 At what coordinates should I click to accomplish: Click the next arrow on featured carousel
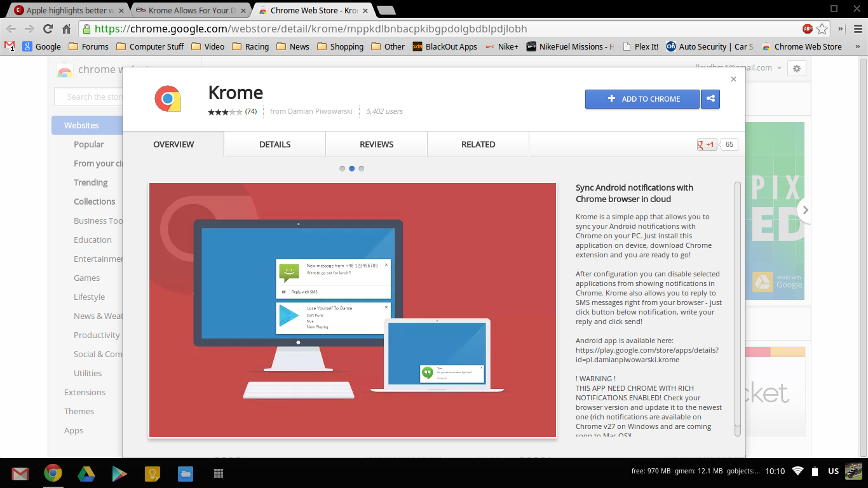[x=805, y=210]
